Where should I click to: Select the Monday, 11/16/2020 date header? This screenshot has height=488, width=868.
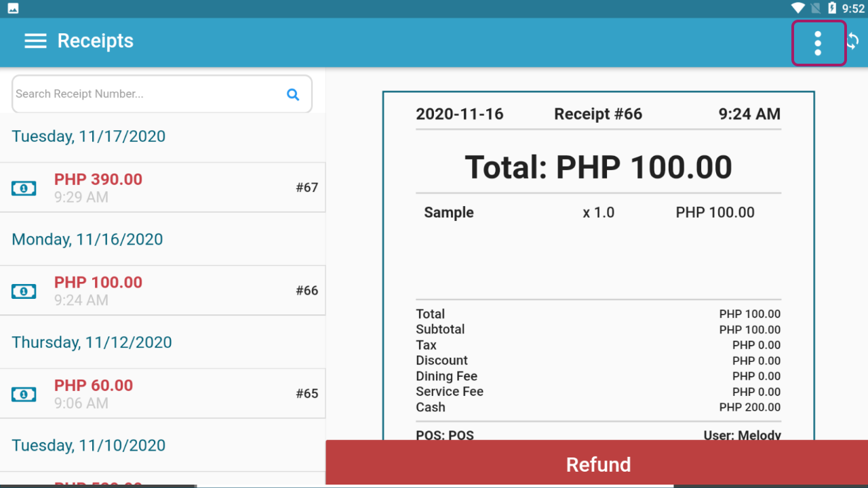87,239
